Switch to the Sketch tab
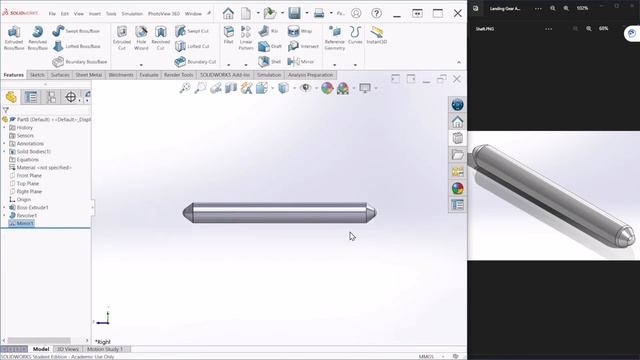This screenshot has height=360, width=640. pyautogui.click(x=37, y=75)
